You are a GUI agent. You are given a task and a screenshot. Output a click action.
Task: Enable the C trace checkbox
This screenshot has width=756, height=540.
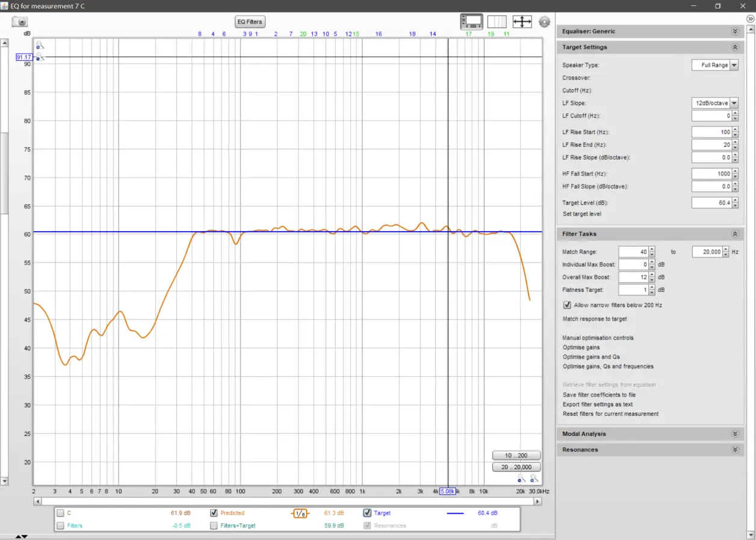[x=60, y=514]
